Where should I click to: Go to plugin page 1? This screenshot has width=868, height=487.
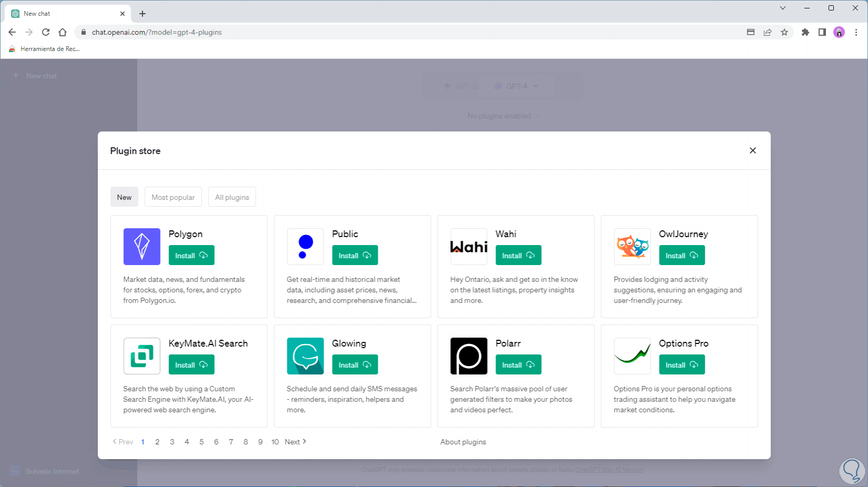143,442
